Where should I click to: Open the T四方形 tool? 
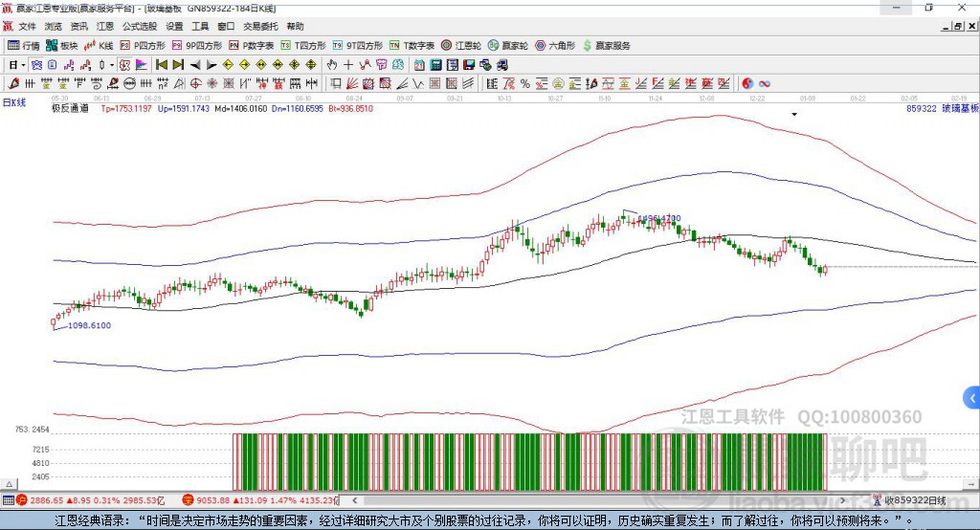(303, 46)
